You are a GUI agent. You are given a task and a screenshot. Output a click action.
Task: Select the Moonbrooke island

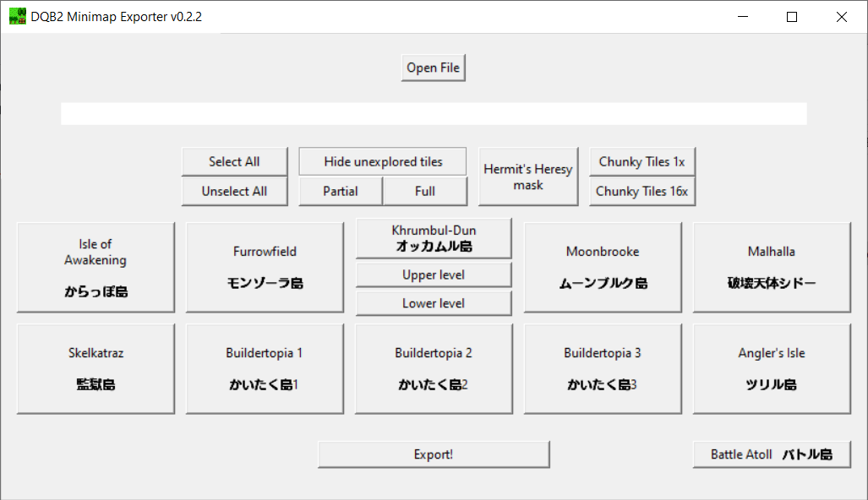coord(603,267)
